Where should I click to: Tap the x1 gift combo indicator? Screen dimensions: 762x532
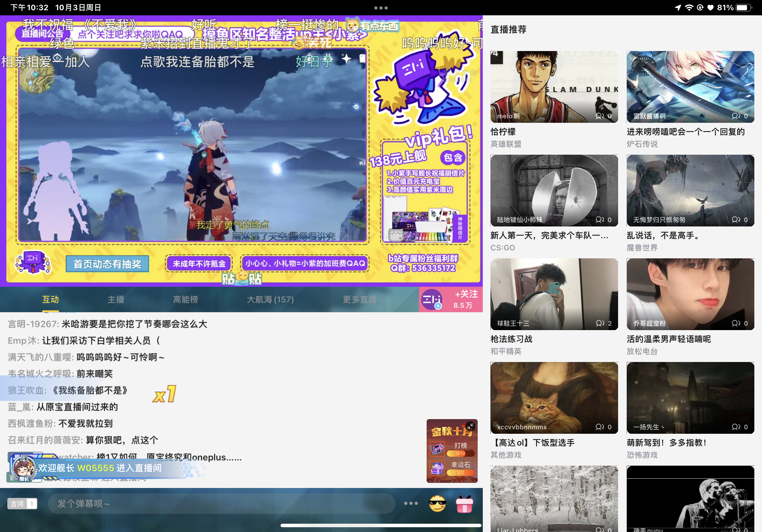pyautogui.click(x=164, y=394)
